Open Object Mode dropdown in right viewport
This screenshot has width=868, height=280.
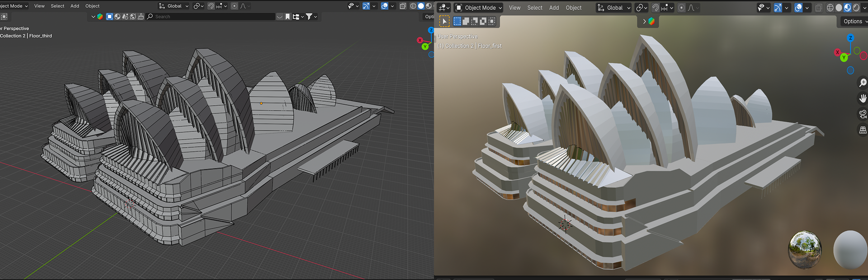(478, 8)
